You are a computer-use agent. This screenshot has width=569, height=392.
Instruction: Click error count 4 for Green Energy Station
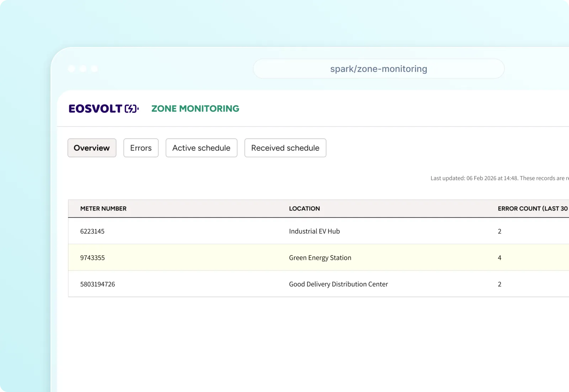(499, 258)
